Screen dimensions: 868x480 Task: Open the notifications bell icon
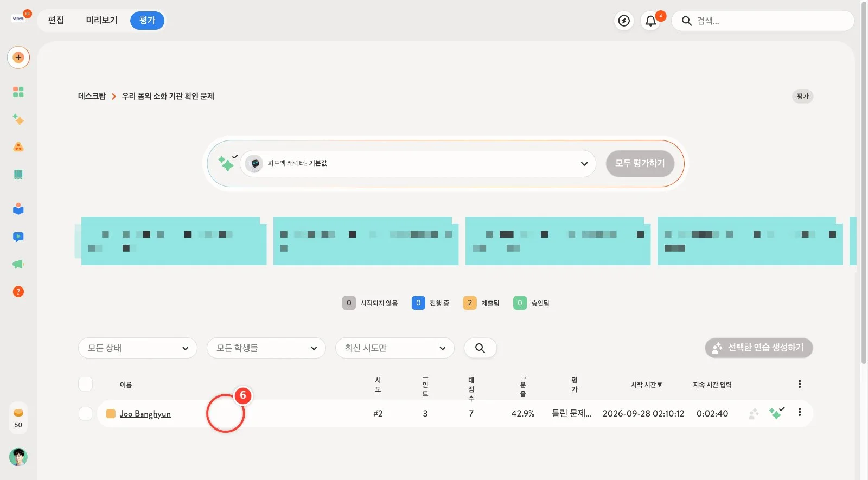650,21
